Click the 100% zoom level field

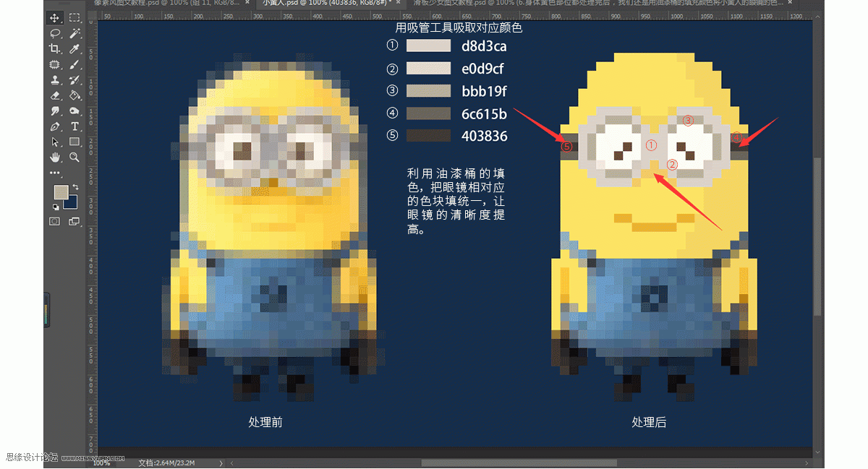pyautogui.click(x=103, y=462)
